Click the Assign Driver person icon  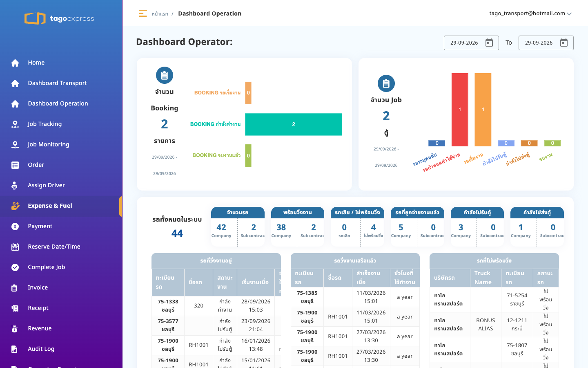[15, 185]
